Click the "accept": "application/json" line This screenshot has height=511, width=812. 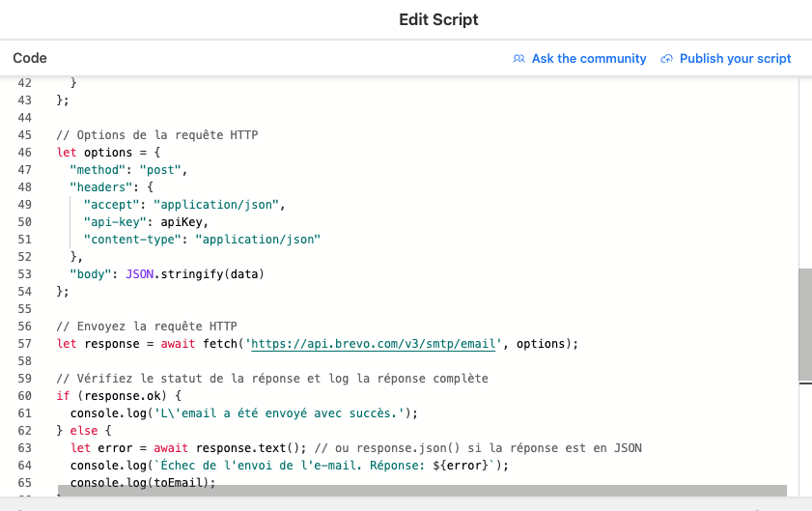184,205
